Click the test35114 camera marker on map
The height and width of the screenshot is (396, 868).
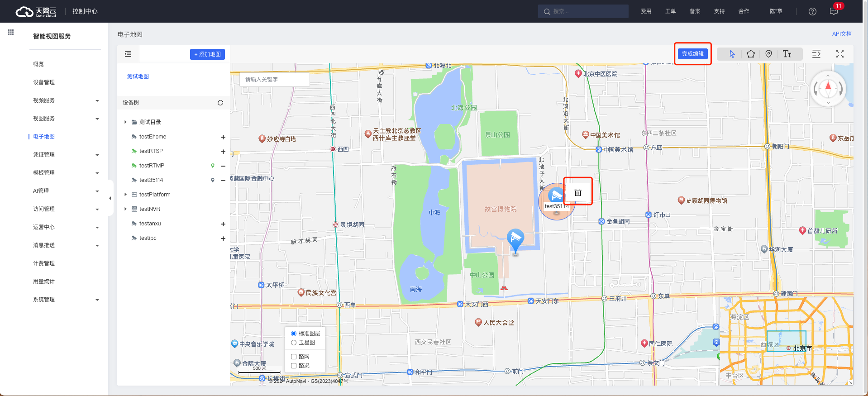(556, 196)
